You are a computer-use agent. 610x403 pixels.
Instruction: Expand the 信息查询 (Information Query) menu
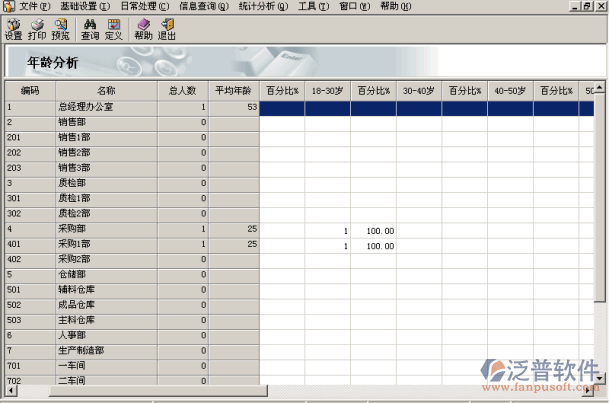[205, 6]
